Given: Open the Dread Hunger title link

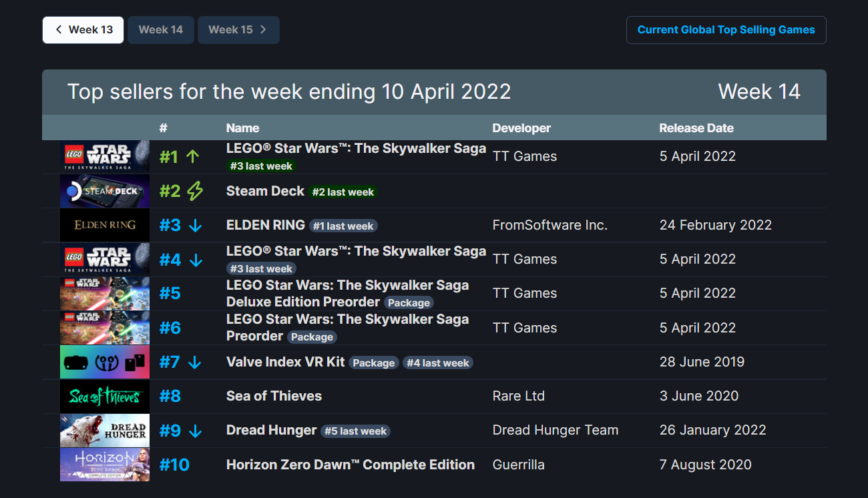Looking at the screenshot, I should click(271, 431).
